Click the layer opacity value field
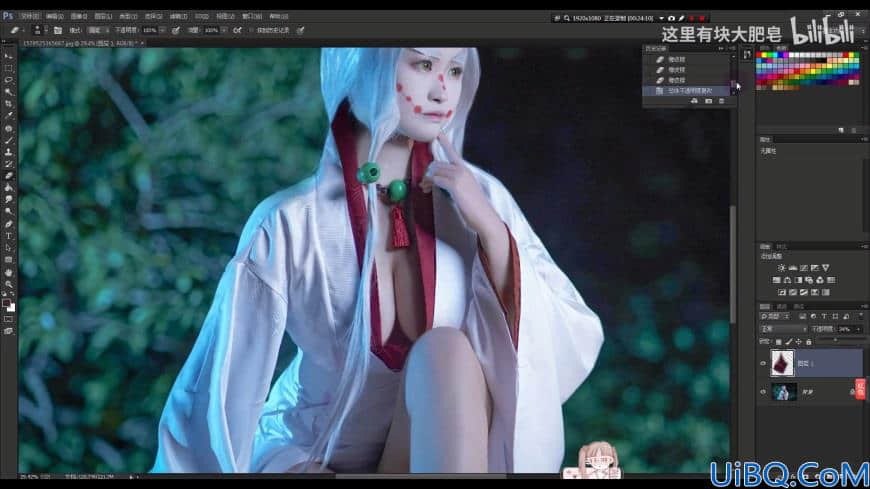Viewport: 870px width, 489px height. [846, 329]
